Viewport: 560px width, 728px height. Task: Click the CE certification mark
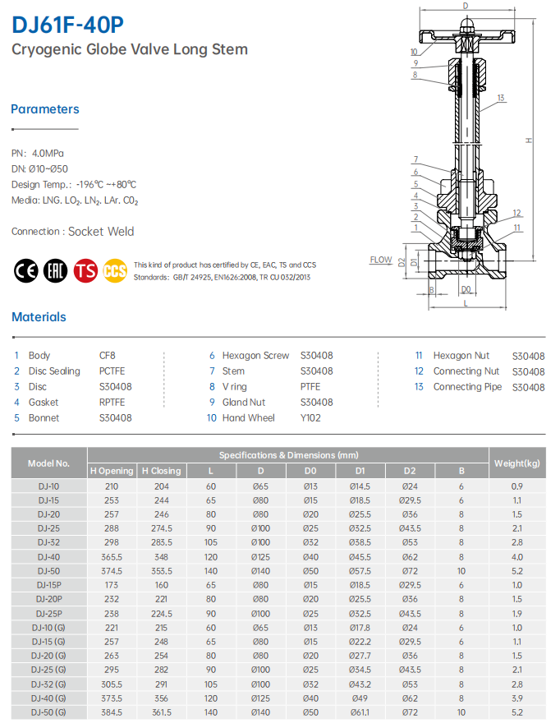[x=26, y=270]
